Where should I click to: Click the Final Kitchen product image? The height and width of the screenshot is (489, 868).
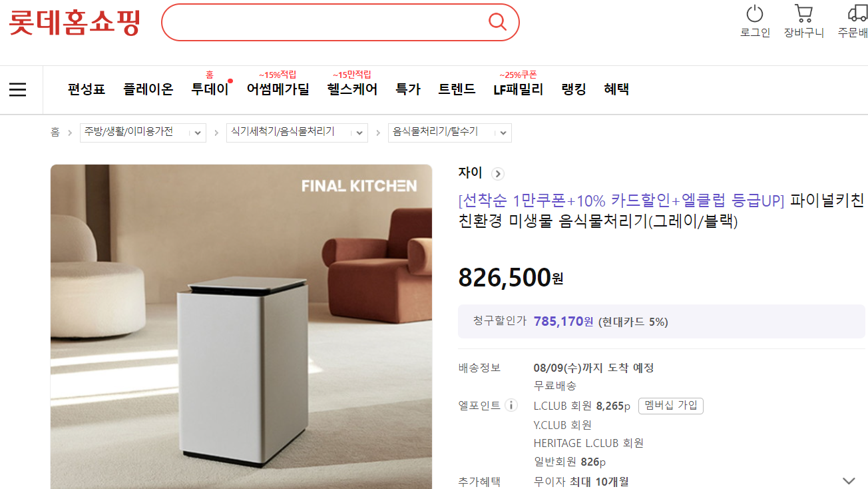click(x=241, y=326)
